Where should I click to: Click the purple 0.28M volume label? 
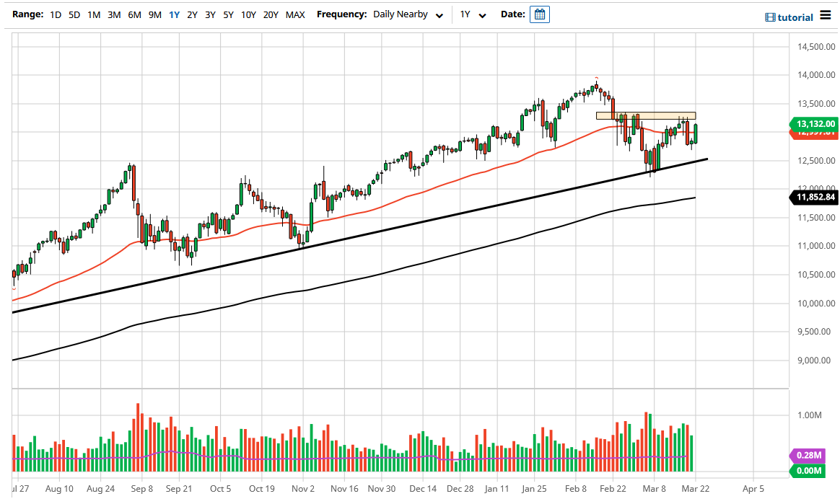pos(808,456)
